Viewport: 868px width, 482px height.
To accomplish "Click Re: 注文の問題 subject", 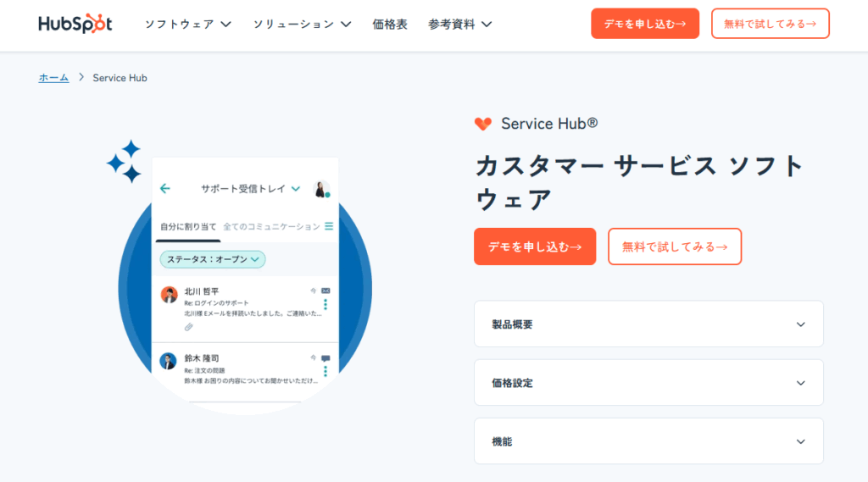I will 204,371.
